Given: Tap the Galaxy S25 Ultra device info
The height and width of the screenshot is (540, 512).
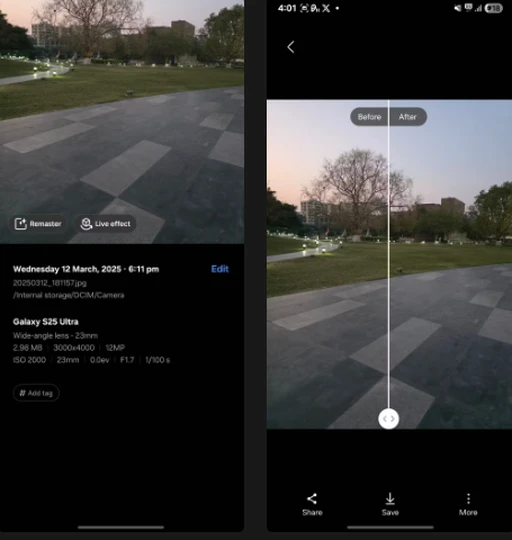Looking at the screenshot, I should pyautogui.click(x=45, y=322).
